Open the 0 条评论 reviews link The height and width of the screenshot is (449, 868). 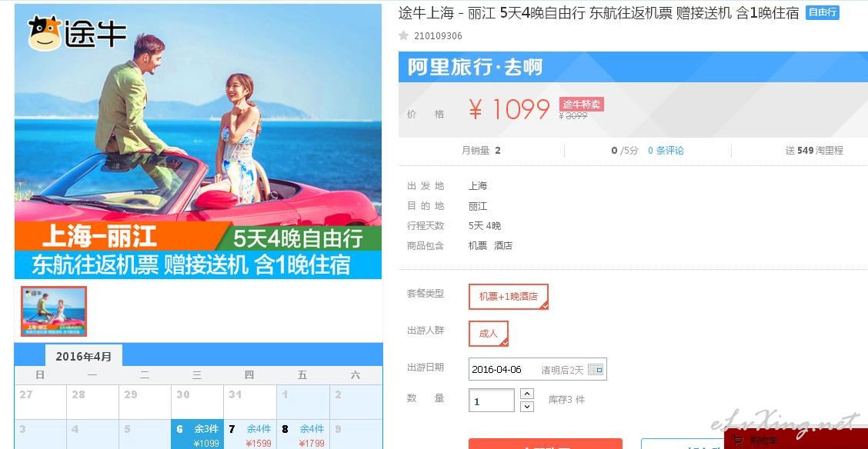coord(666,151)
